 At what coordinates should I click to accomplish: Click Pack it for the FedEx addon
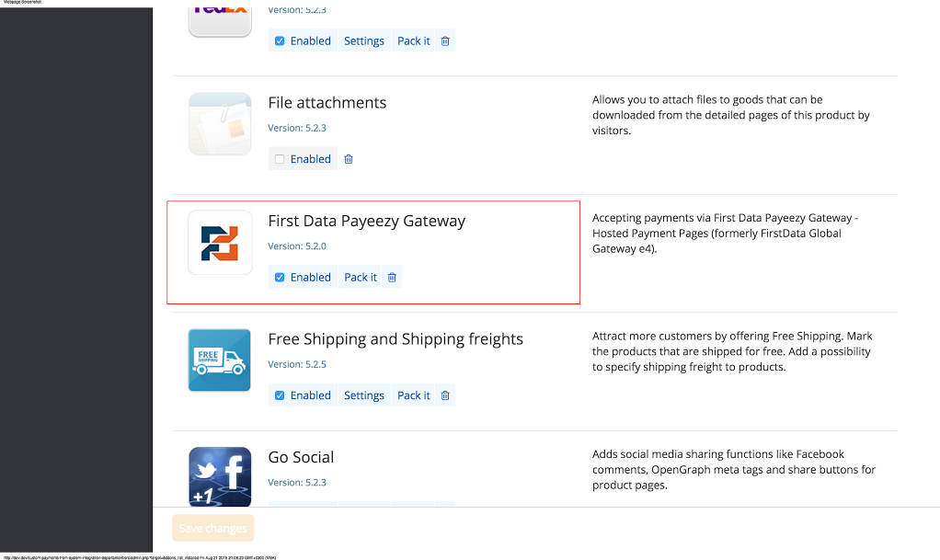413,40
